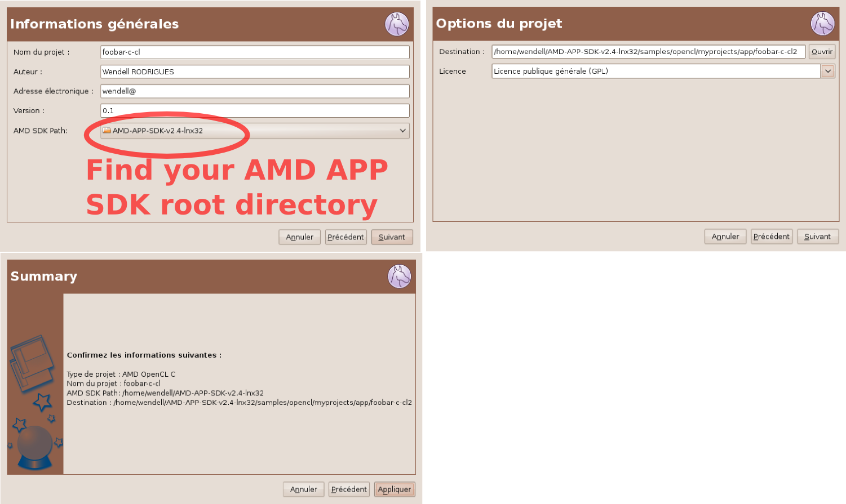Click the Nom du projet text field

tap(254, 52)
